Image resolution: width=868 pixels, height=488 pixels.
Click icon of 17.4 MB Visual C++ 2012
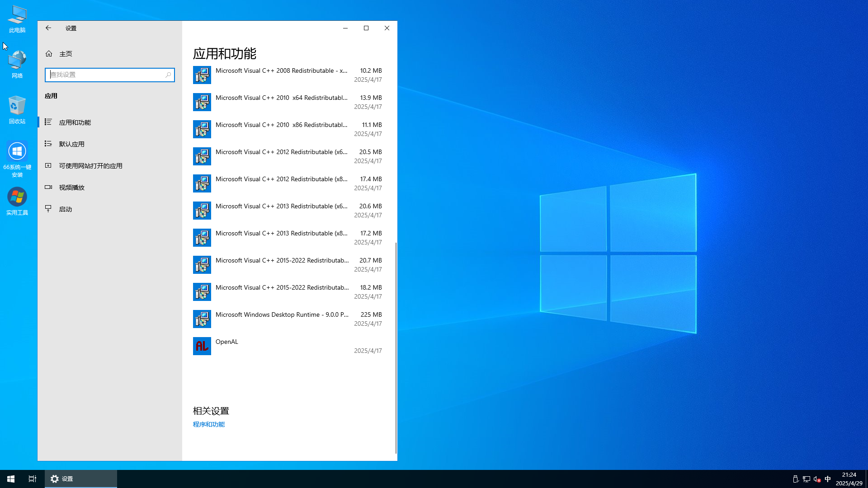(x=202, y=183)
